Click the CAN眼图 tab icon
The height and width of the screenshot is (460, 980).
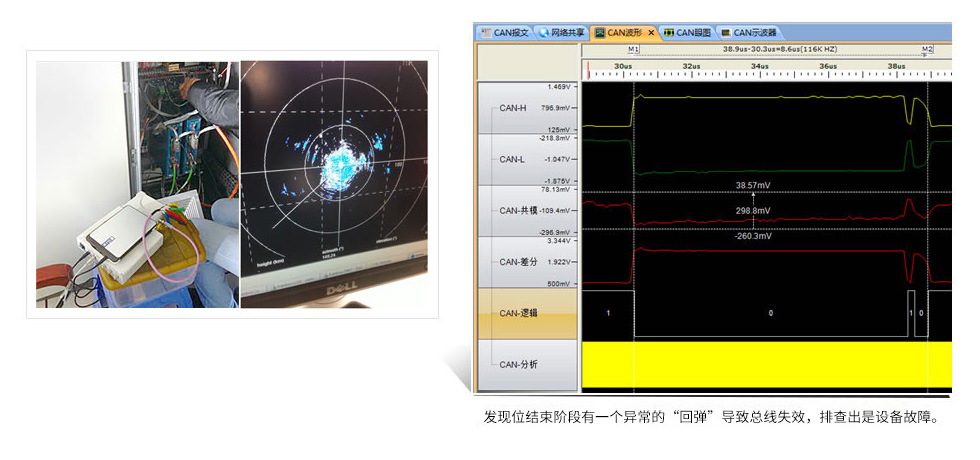(x=668, y=32)
